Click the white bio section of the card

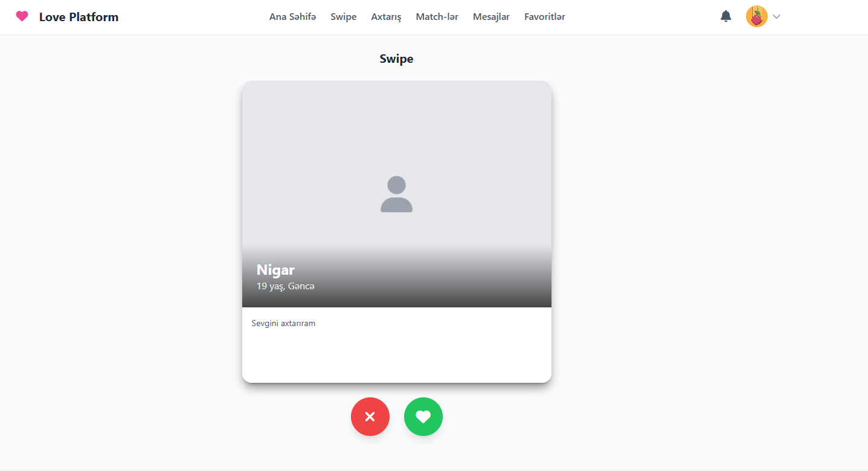[397, 345]
